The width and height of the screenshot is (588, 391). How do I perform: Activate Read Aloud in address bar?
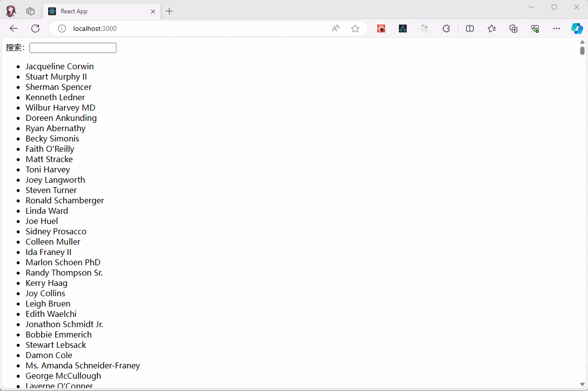point(336,28)
